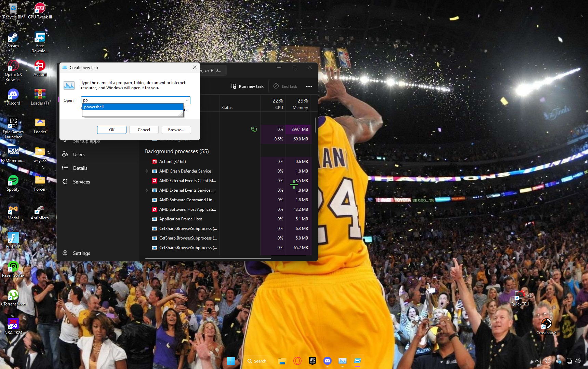The width and height of the screenshot is (588, 369).
Task: Select the Recycle Bin icon
Action: (13, 11)
